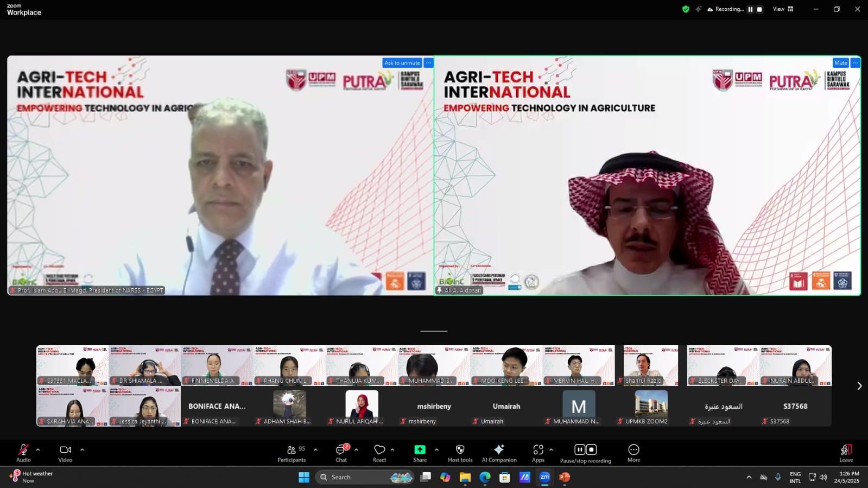868x488 pixels.
Task: Open Host tools shield menu
Action: [460, 453]
